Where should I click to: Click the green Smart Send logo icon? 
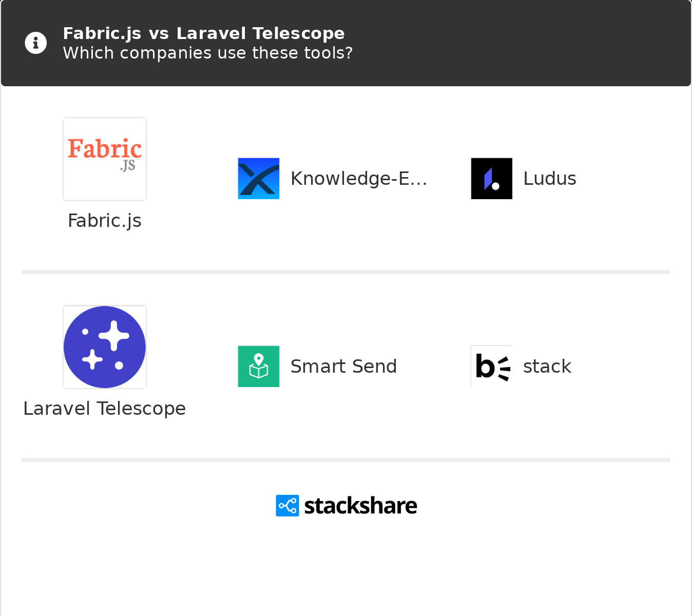tap(259, 367)
